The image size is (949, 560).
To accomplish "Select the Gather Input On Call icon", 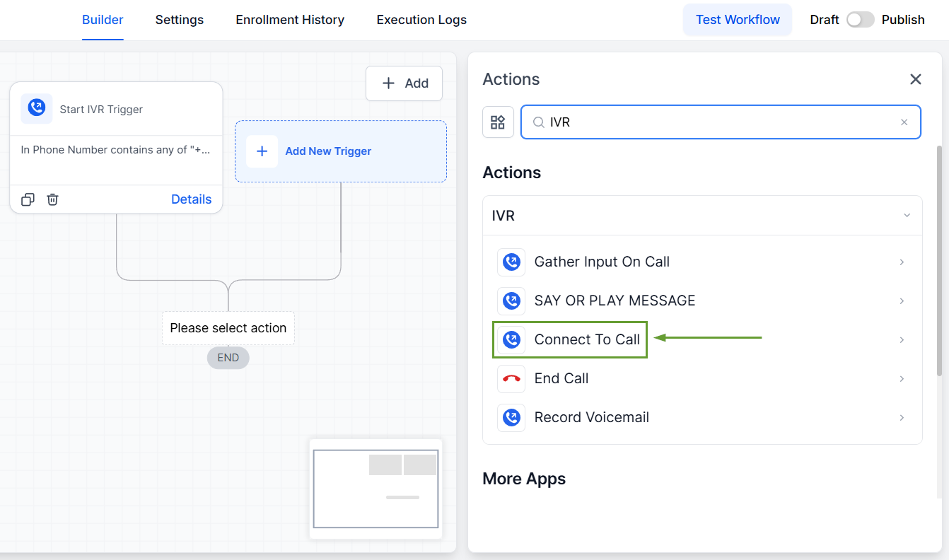I will coord(511,262).
